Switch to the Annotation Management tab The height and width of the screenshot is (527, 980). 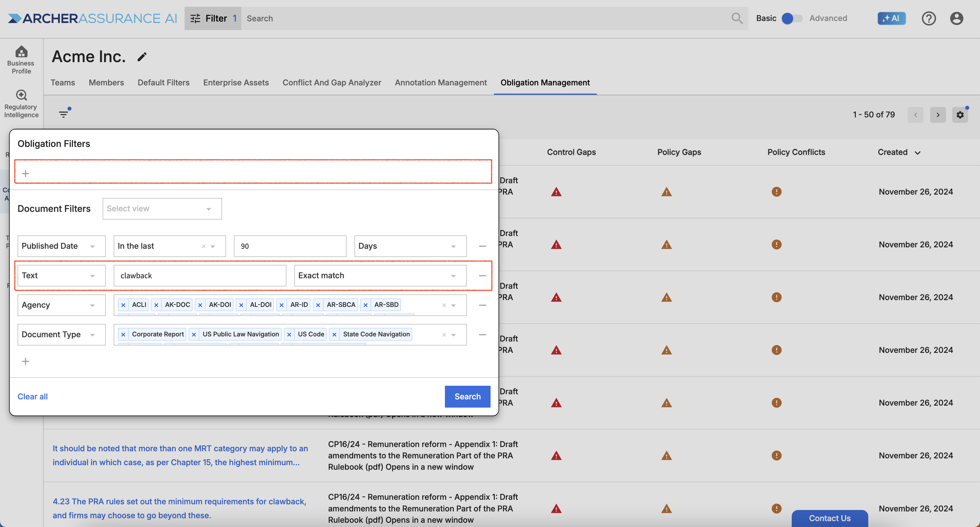[x=441, y=83]
